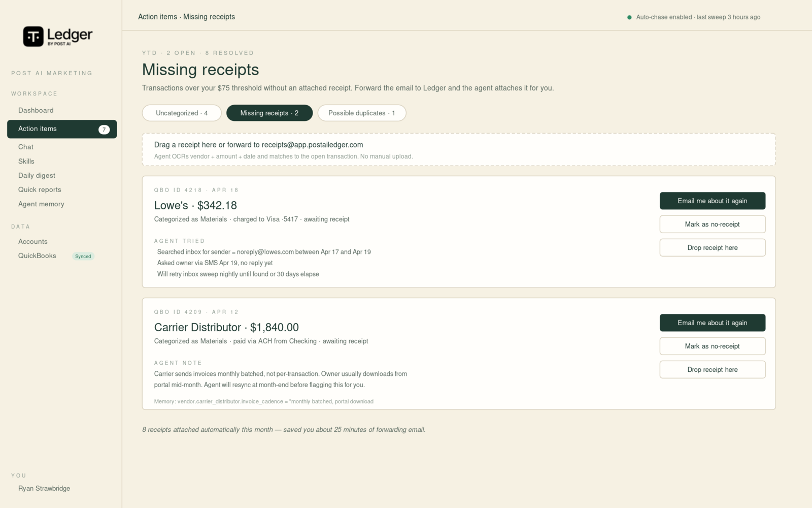
Task: Select Action items in the sidebar
Action: [x=62, y=129]
